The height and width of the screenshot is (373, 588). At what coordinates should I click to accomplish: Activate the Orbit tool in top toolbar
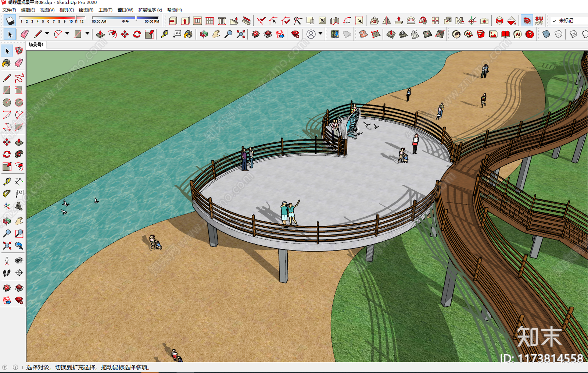pos(204,34)
